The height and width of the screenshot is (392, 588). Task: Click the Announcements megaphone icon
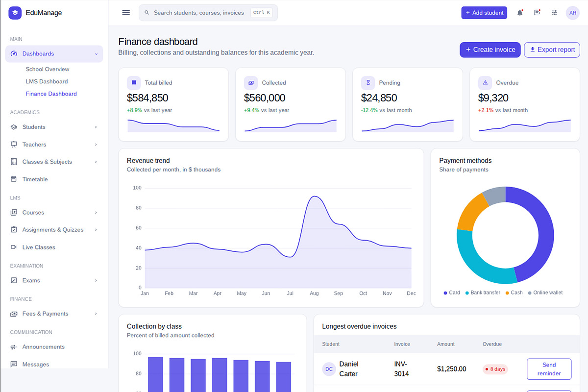point(14,347)
